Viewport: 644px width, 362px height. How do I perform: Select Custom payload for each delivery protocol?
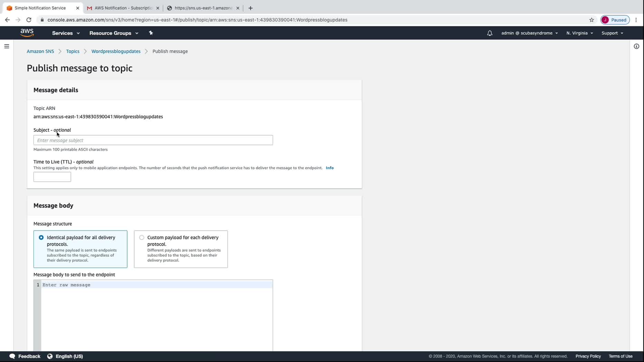click(x=181, y=249)
